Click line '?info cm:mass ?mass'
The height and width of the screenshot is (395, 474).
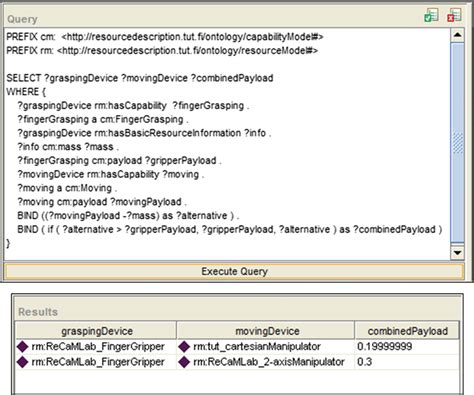pyautogui.click(x=68, y=147)
